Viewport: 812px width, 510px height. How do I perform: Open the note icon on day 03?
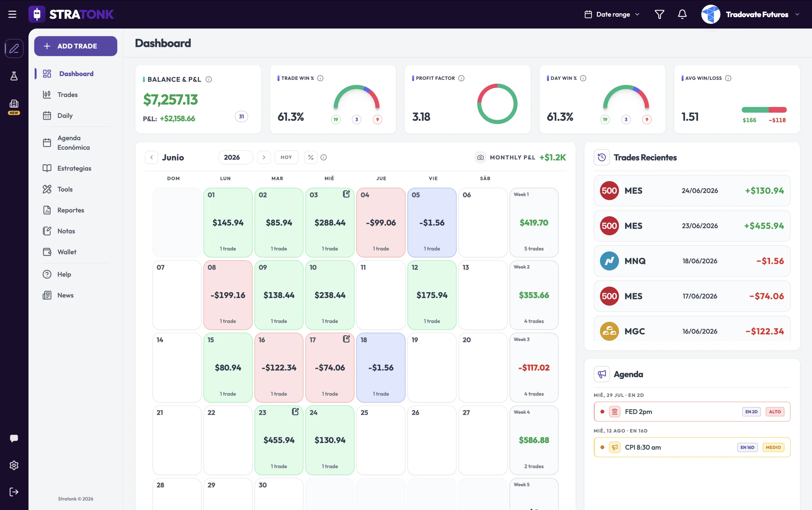pos(346,194)
